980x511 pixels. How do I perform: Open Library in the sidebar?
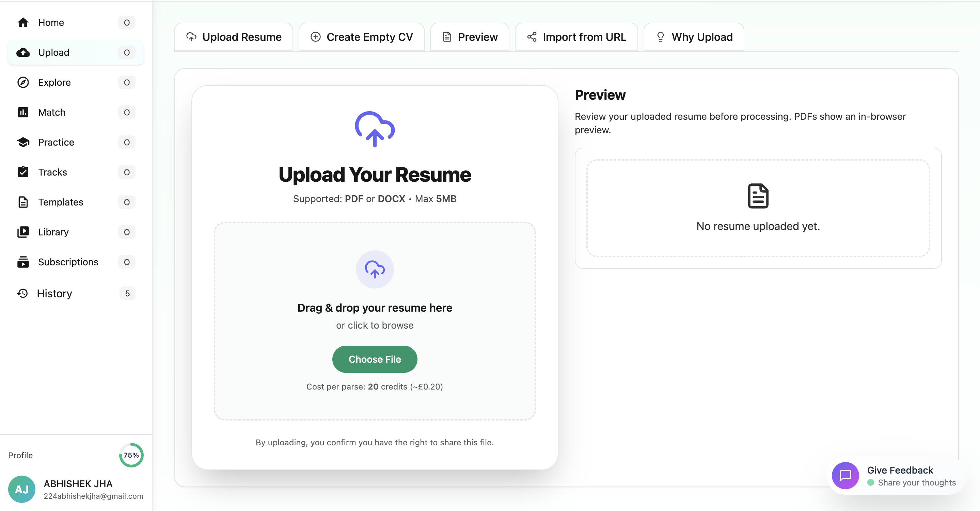point(76,232)
